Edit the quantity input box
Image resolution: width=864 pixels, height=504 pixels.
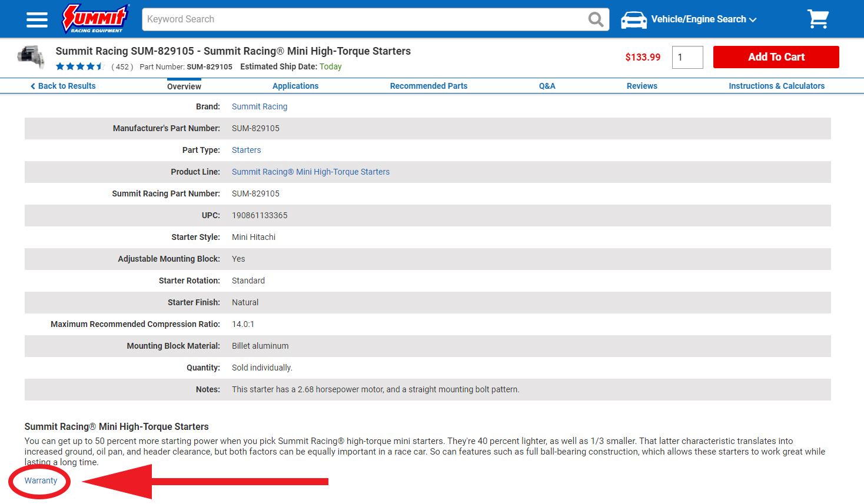point(687,57)
